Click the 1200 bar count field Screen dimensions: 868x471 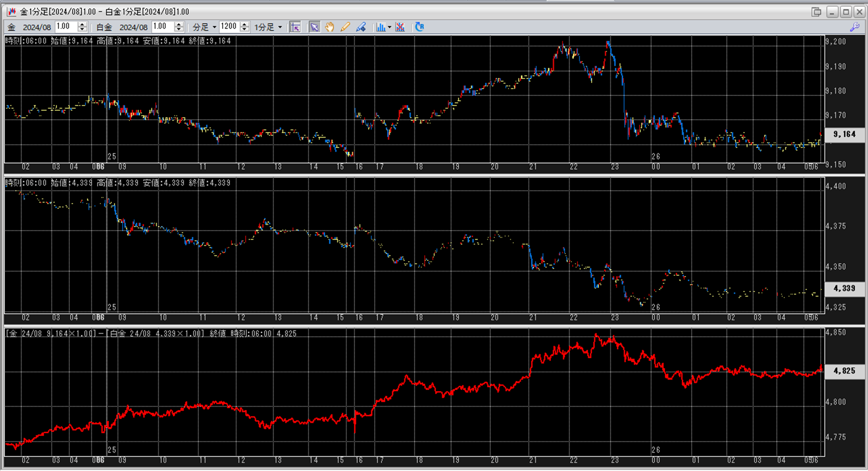pos(229,27)
